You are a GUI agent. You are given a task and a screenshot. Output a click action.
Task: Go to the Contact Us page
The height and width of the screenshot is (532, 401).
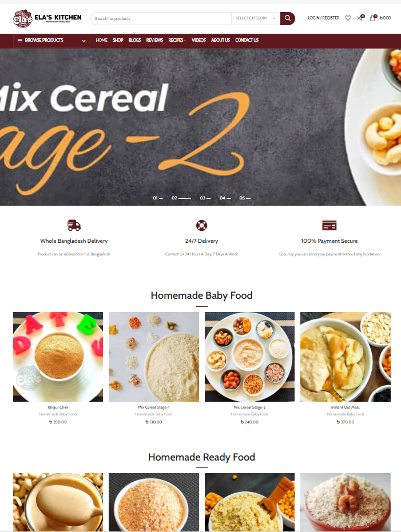(x=247, y=40)
